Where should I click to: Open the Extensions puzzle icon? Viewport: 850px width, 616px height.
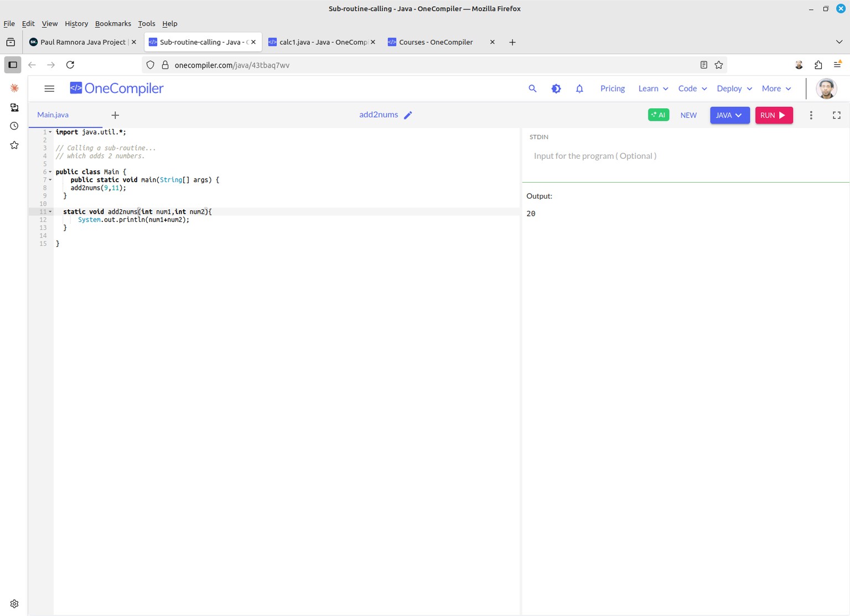point(818,65)
